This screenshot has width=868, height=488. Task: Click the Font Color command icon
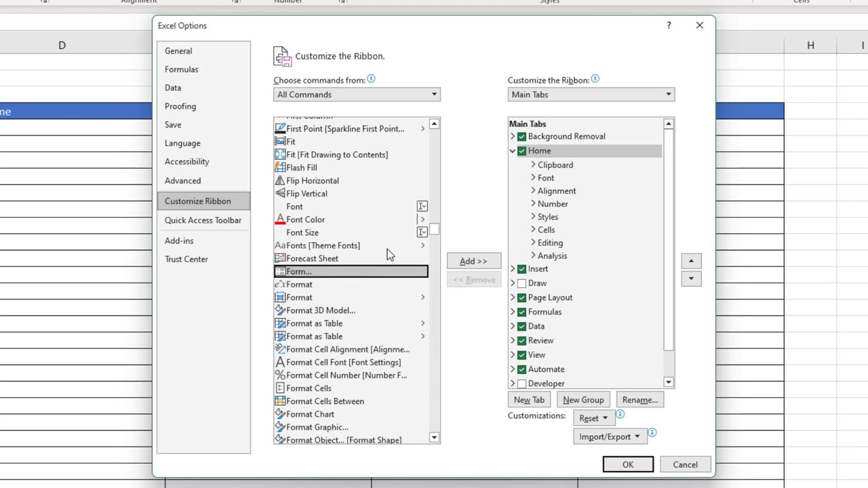[x=280, y=220]
